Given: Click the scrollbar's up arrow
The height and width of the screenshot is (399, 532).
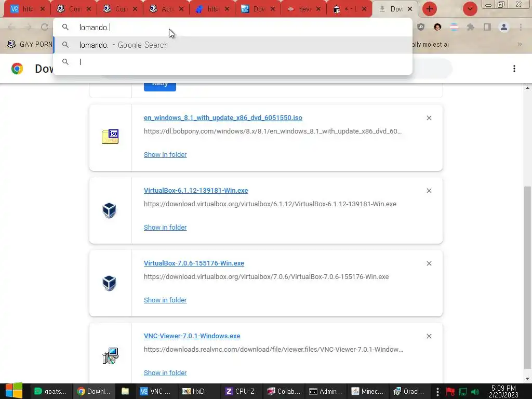Looking at the screenshot, I should click(x=527, y=88).
